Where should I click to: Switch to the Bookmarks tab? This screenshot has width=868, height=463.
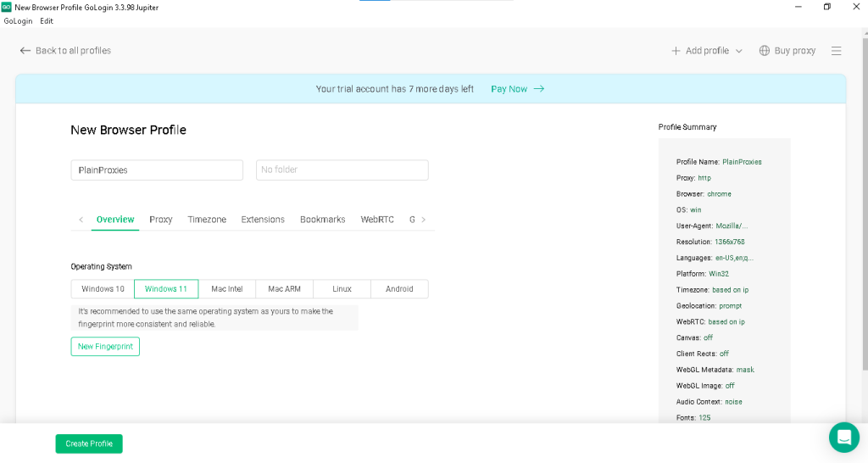point(323,220)
